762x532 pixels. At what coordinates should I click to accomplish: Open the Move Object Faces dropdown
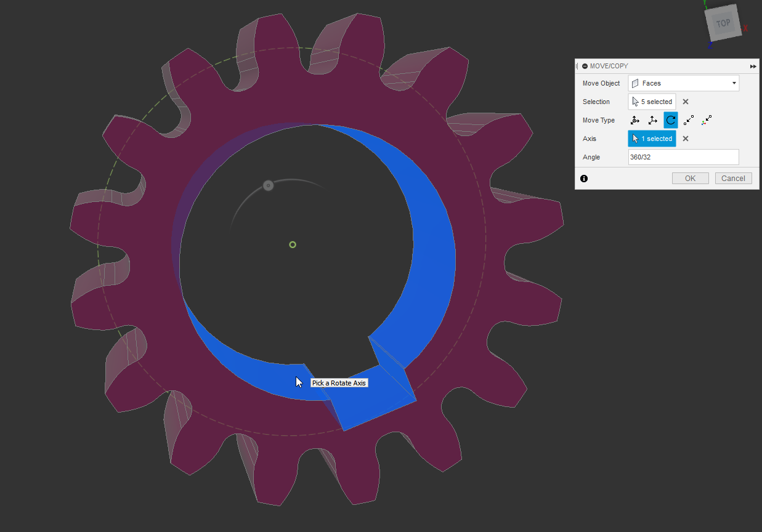[x=684, y=83]
